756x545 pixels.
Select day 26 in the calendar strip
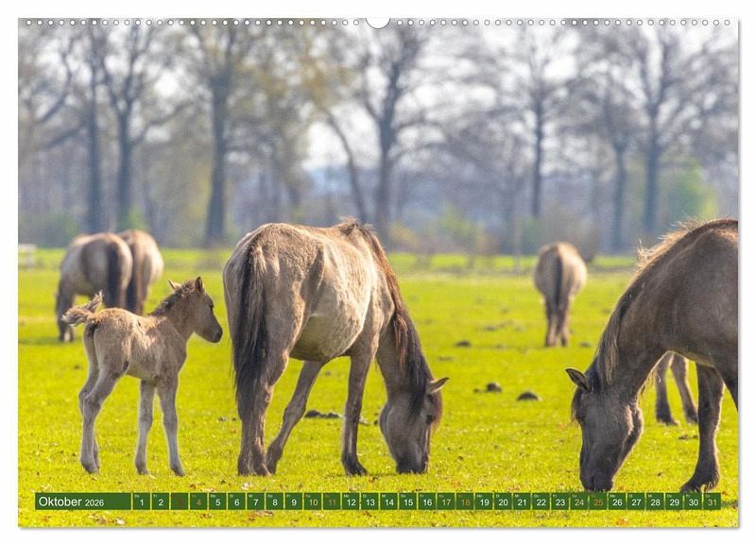click(617, 502)
